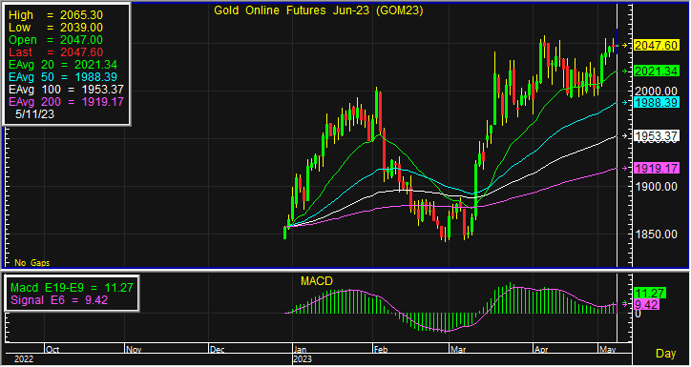Click the Mar label on time axis
Viewport: 691px width, 367px height.
tap(457, 349)
